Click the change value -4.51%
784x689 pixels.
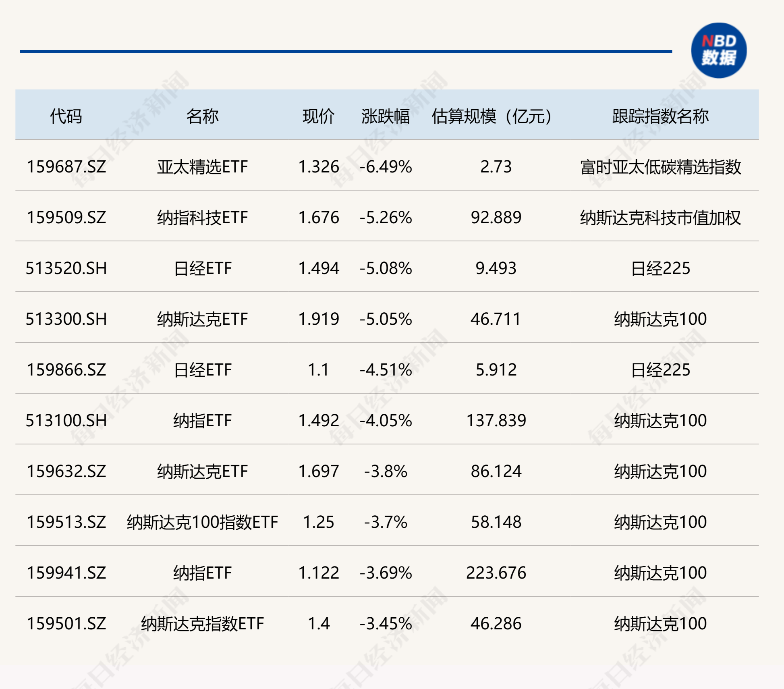386,370
